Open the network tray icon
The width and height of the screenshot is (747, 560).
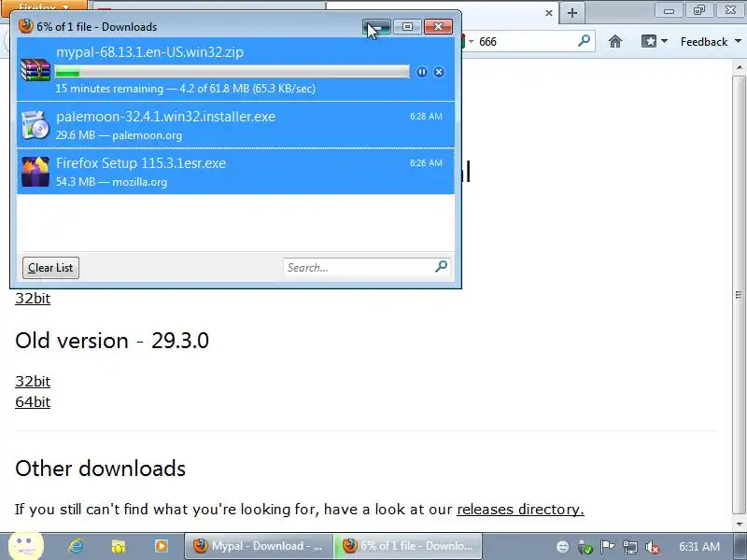(x=629, y=547)
